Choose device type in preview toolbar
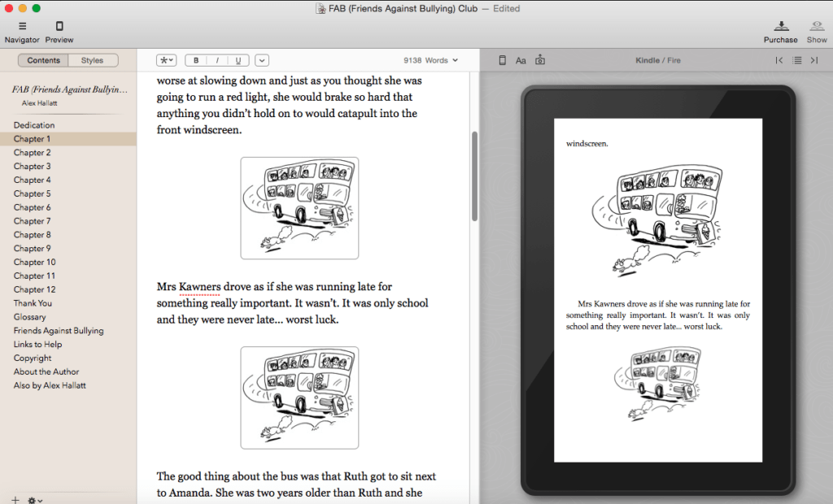Image resolution: width=833 pixels, height=504 pixels. (x=502, y=60)
